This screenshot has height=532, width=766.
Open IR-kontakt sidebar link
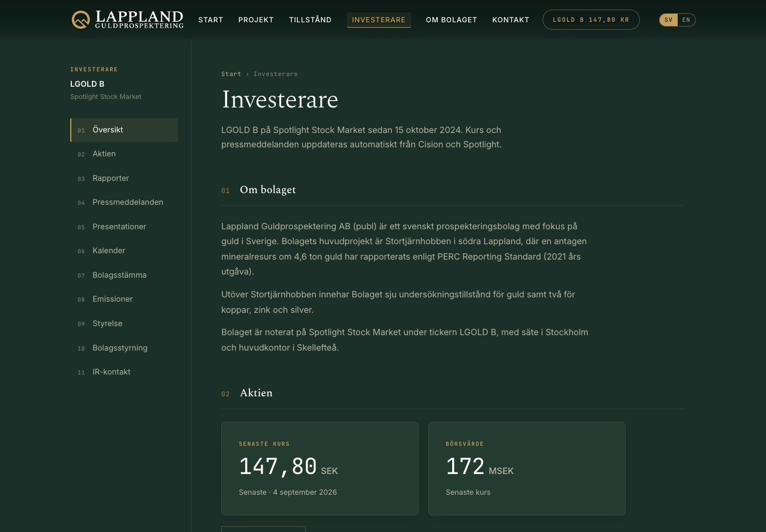point(124,372)
